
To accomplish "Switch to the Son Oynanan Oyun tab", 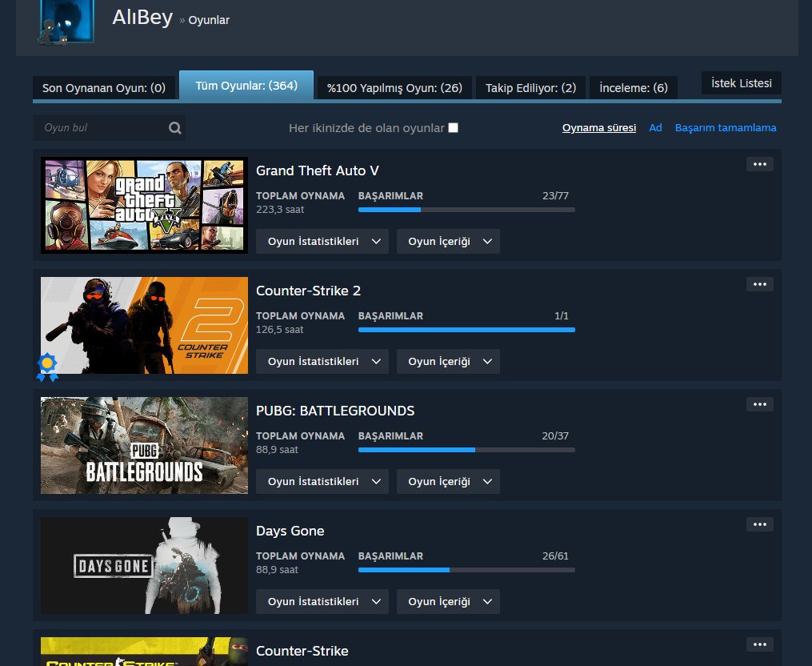I will coord(103,87).
